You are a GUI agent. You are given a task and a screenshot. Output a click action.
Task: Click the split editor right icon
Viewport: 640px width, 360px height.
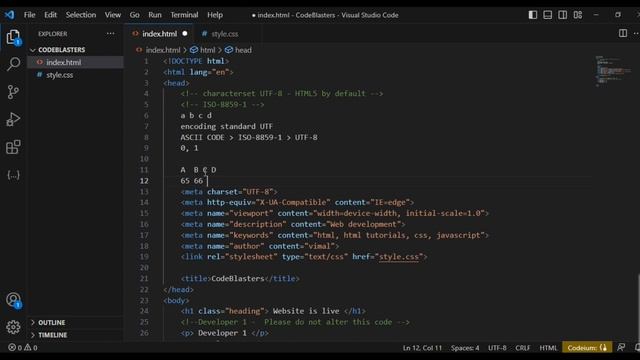tap(622, 33)
